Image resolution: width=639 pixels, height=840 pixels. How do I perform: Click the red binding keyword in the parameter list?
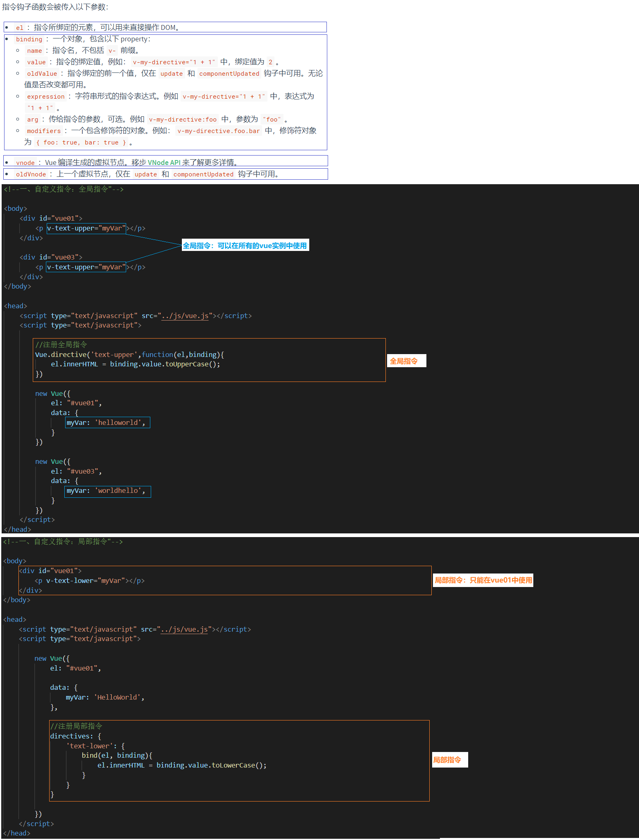tap(29, 39)
